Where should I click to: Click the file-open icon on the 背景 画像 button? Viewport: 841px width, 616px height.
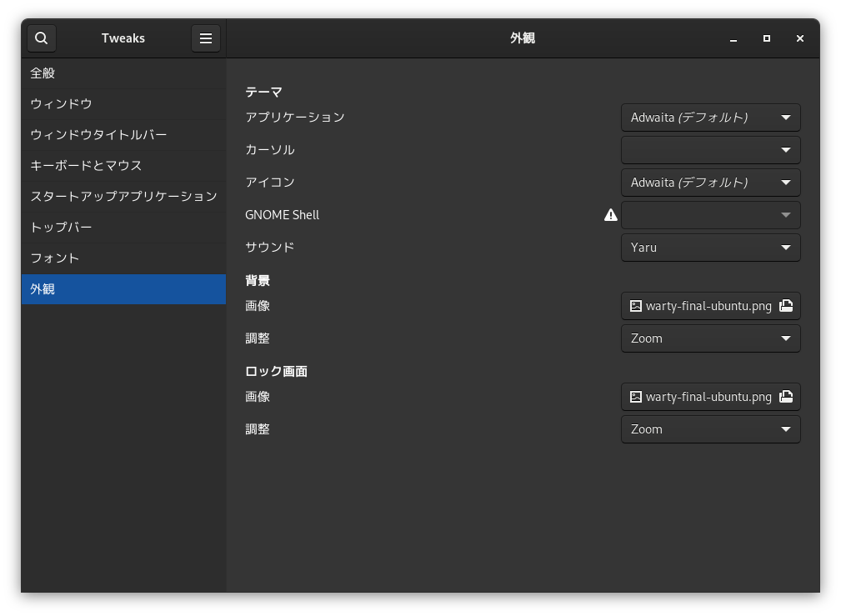(785, 306)
